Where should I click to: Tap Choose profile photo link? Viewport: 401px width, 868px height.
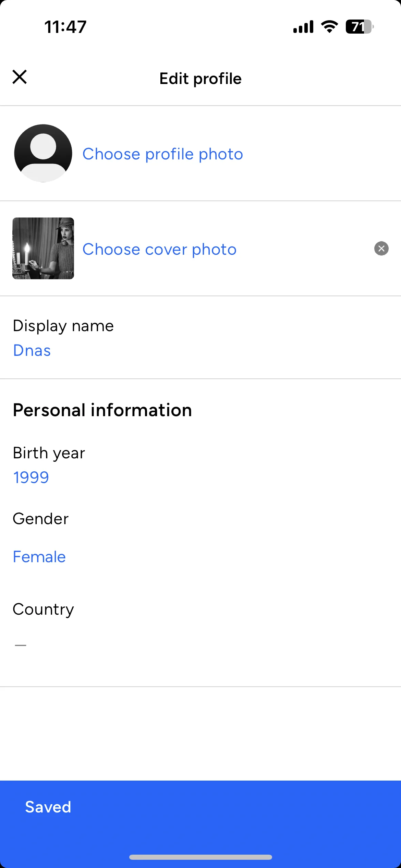(163, 154)
